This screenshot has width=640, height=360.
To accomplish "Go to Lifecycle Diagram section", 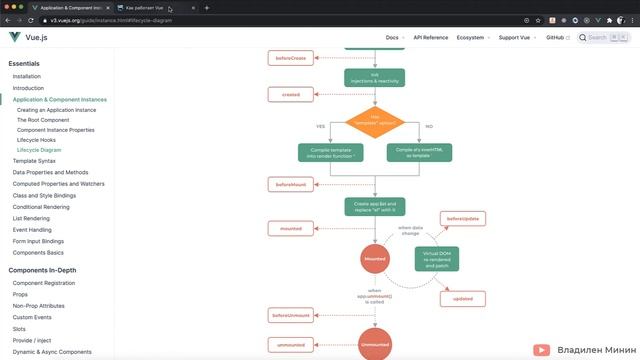I will (x=39, y=150).
